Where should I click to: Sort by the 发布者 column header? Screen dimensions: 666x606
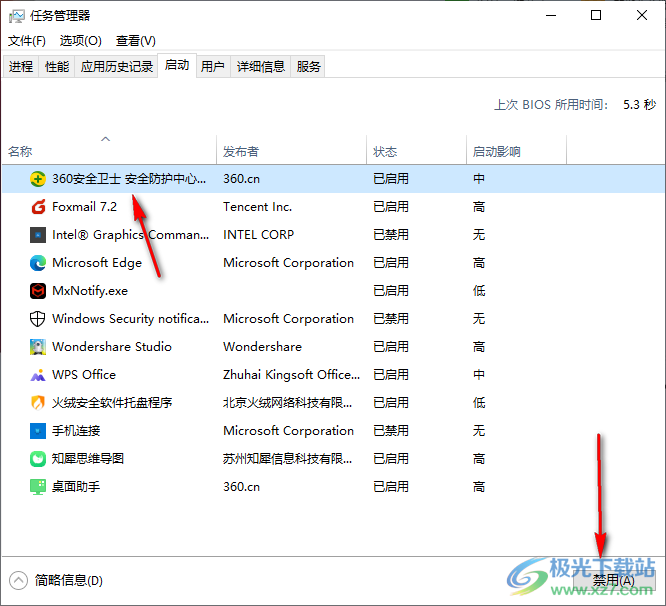(291, 150)
